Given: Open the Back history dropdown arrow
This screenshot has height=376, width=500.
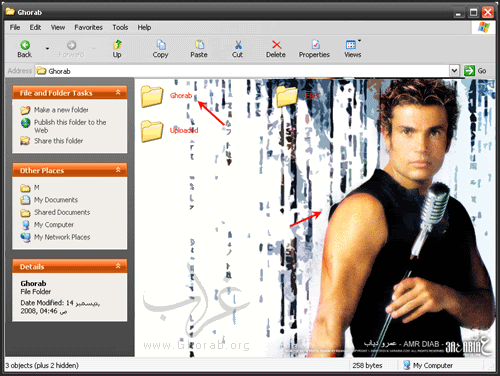Looking at the screenshot, I should pos(47,49).
